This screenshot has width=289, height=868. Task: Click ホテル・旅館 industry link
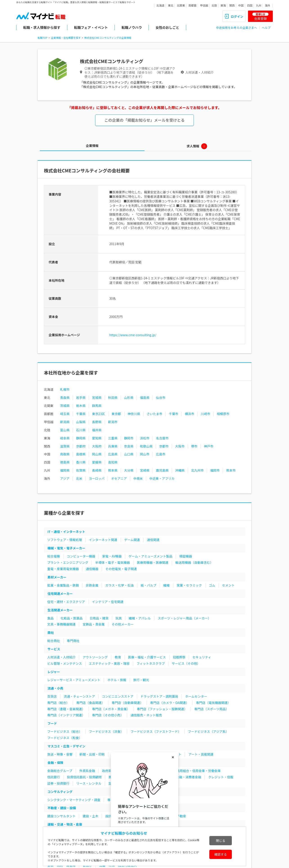tap(117, 680)
